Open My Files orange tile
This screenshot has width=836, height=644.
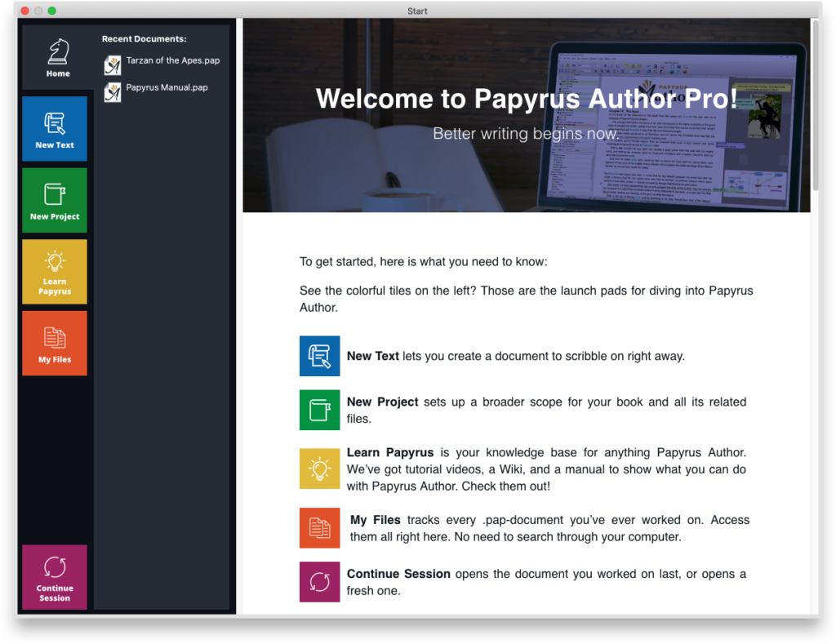[55, 344]
